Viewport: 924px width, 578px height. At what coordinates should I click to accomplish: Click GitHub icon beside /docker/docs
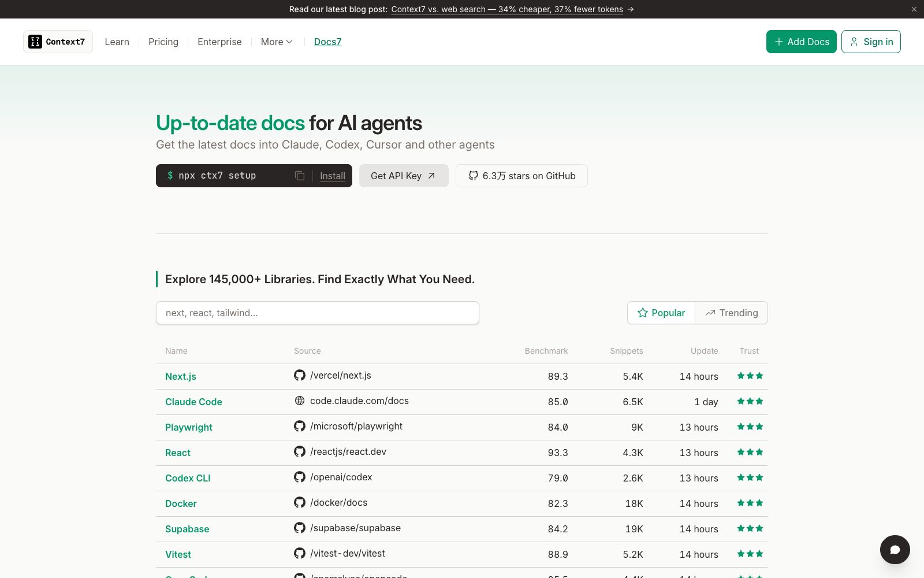[x=300, y=502]
